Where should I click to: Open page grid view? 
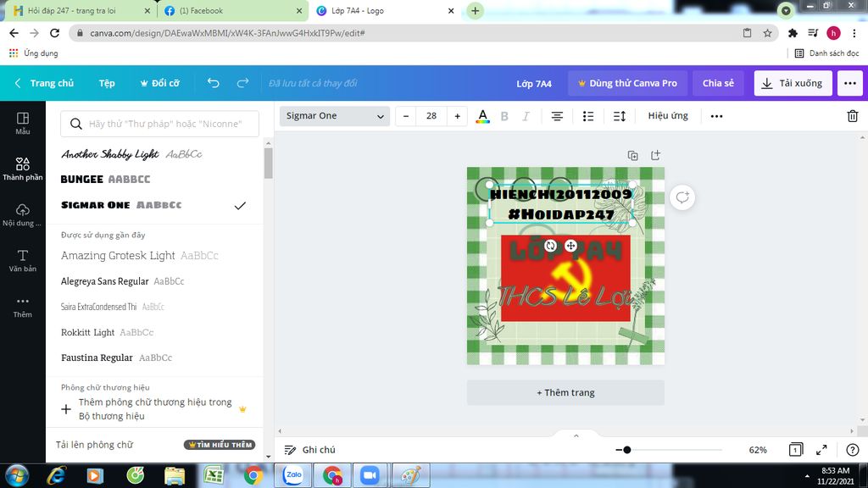(x=795, y=450)
